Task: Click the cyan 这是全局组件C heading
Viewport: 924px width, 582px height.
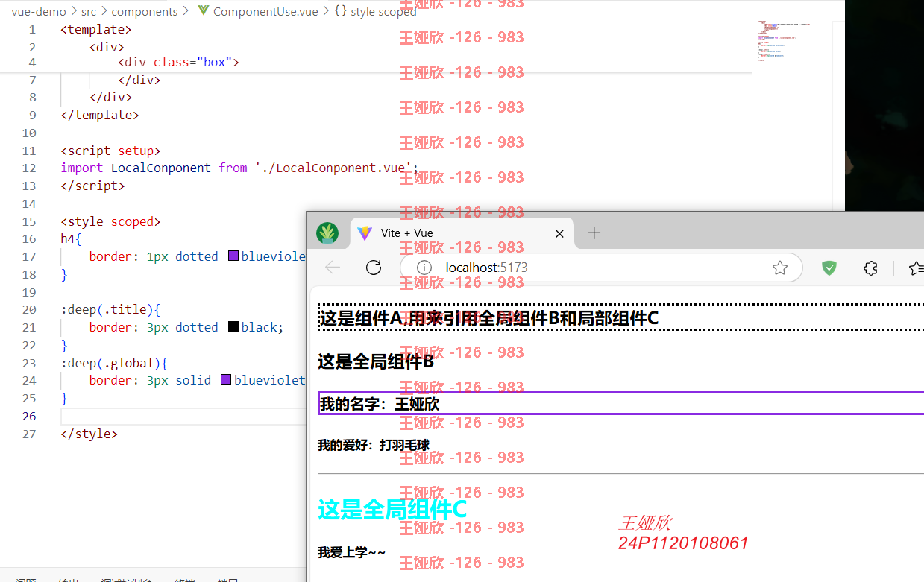Action: [x=392, y=510]
